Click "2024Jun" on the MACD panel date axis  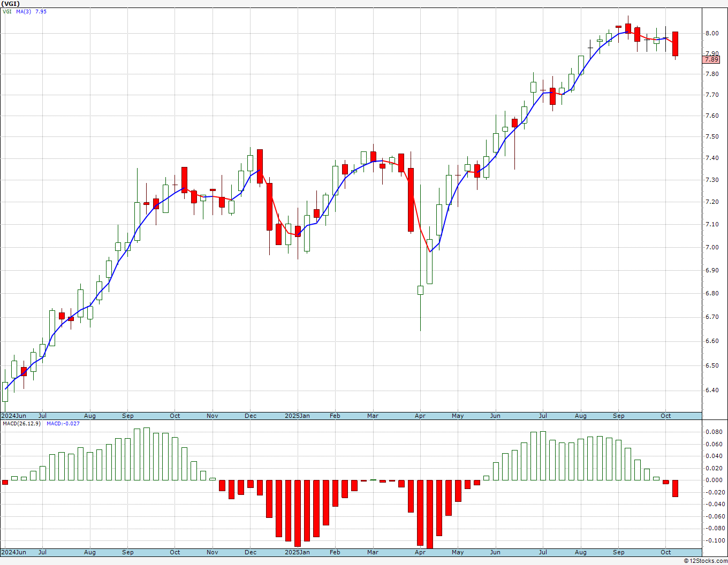pyautogui.click(x=13, y=552)
